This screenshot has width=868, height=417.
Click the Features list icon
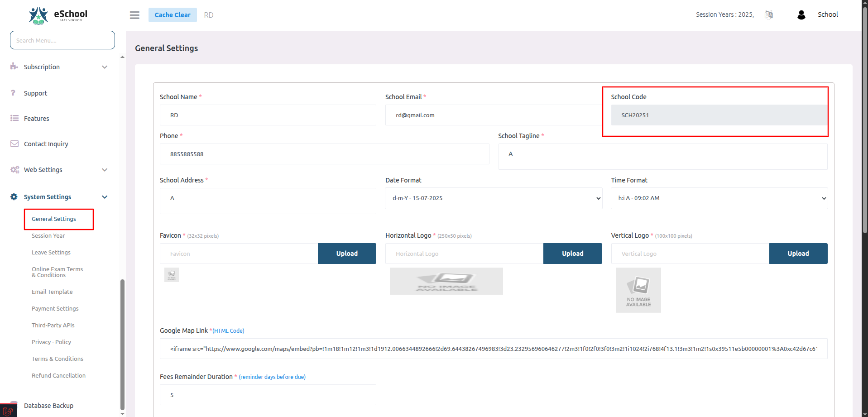coord(14,118)
